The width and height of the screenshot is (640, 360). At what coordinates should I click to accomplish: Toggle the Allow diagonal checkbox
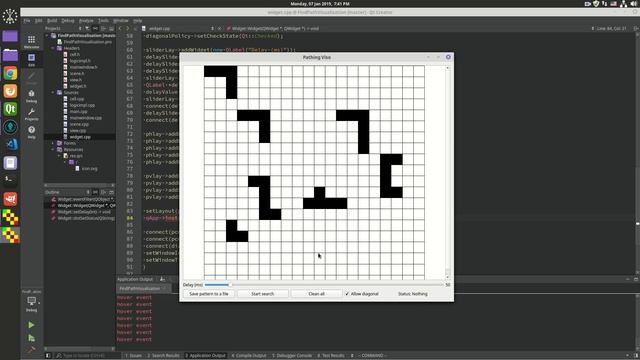coord(362,294)
